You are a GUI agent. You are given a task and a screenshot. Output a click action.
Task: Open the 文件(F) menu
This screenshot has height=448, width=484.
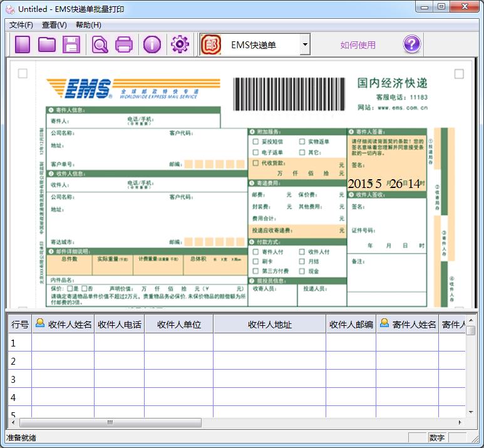21,24
